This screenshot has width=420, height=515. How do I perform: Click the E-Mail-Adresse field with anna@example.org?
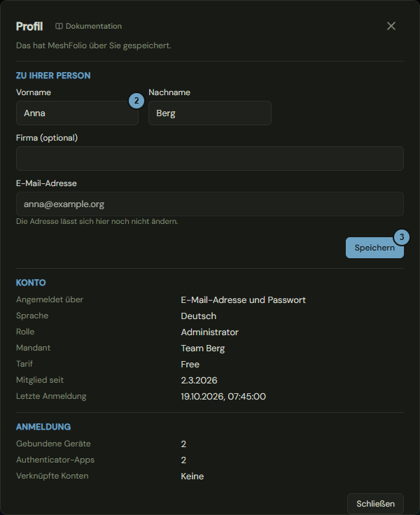[x=210, y=204]
